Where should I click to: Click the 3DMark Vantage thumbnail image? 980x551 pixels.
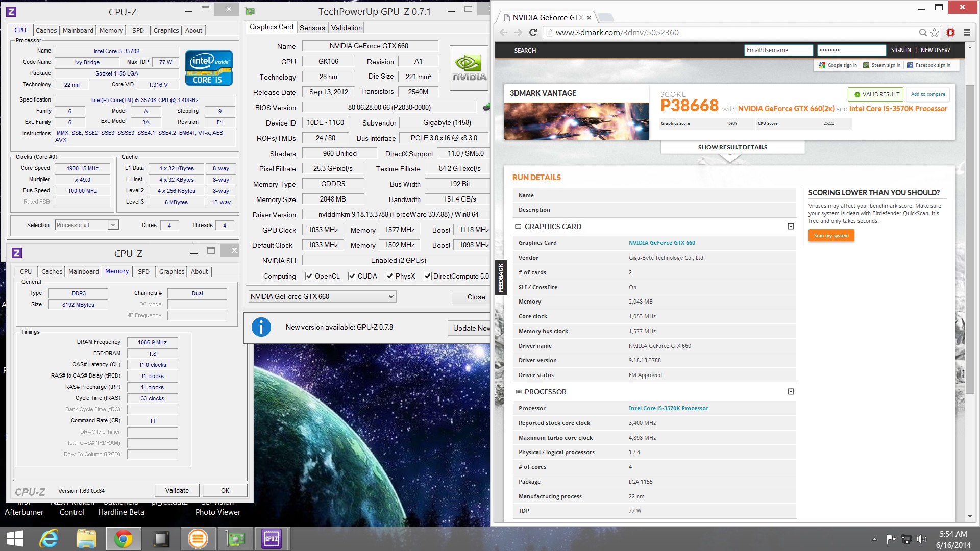tap(576, 121)
